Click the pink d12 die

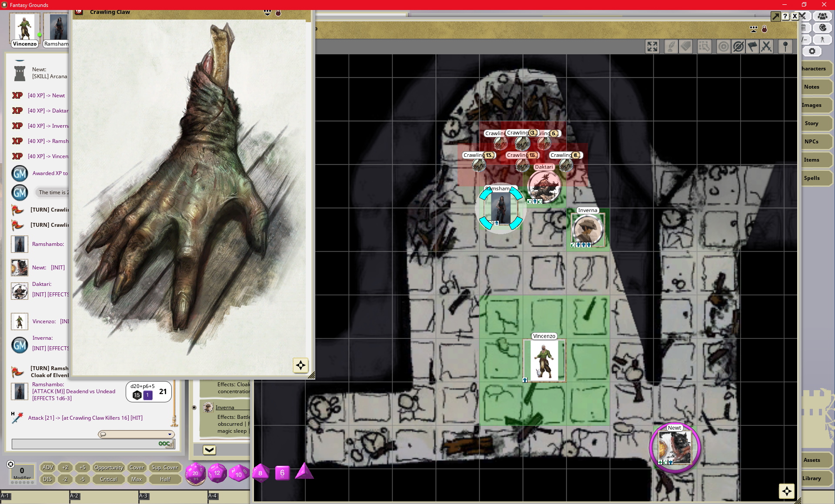point(217,473)
